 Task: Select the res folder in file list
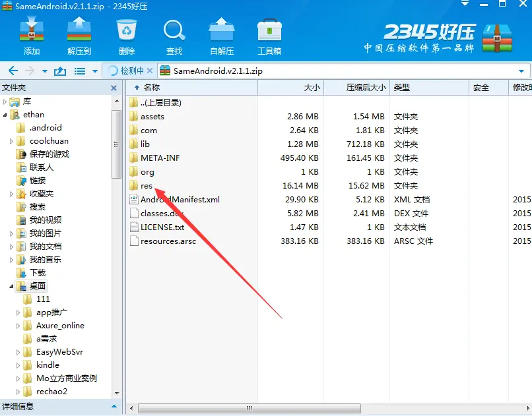pos(141,186)
